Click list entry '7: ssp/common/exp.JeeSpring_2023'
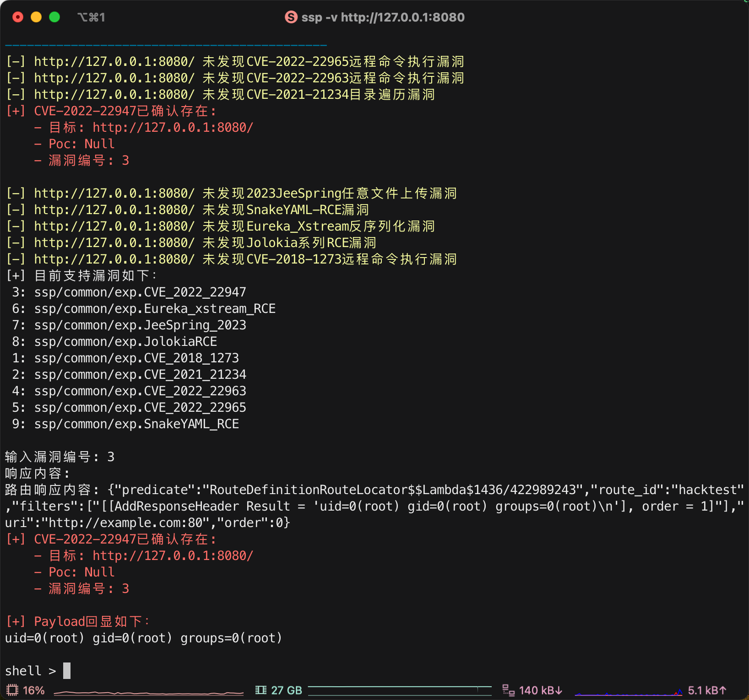Screen dimensions: 749x700 129,325
